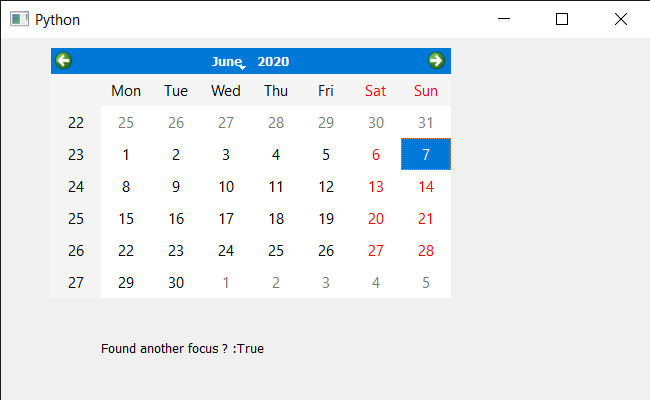Click the Python window app icon
This screenshot has width=650, height=400.
point(19,19)
